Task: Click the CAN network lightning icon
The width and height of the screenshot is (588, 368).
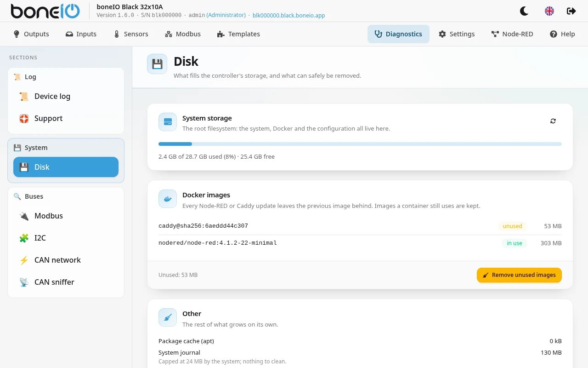Action: [x=24, y=260]
